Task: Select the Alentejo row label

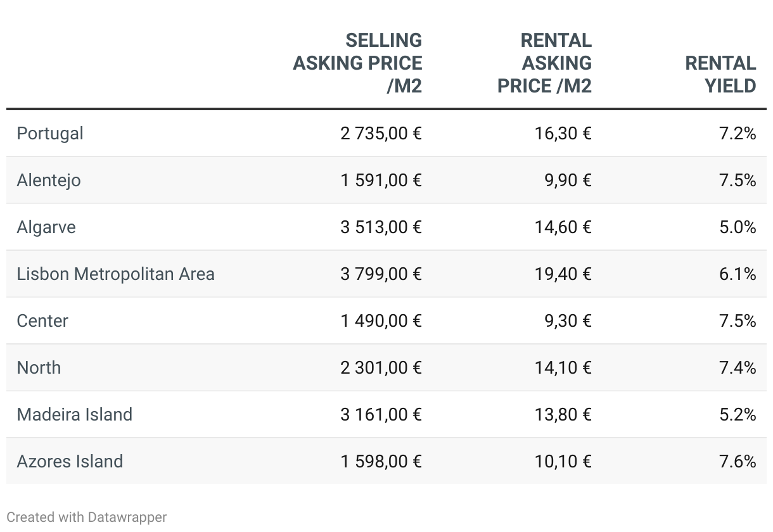Action: coord(49,180)
